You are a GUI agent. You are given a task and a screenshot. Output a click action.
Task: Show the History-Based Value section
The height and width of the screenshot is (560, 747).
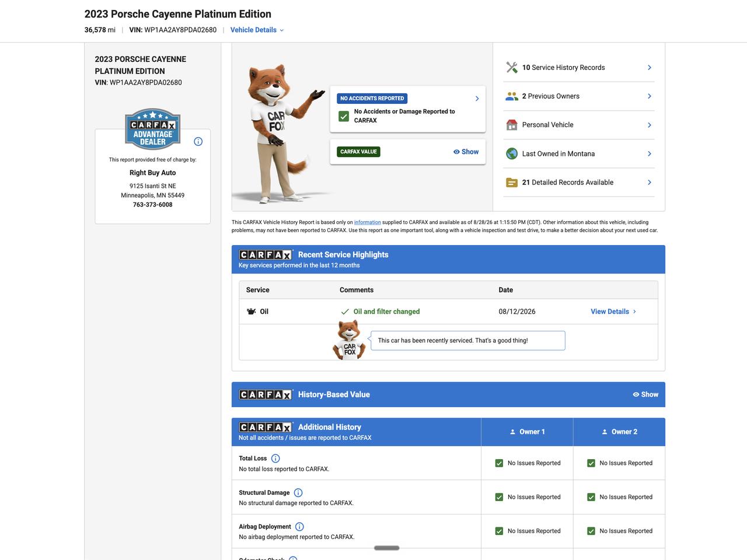point(645,395)
